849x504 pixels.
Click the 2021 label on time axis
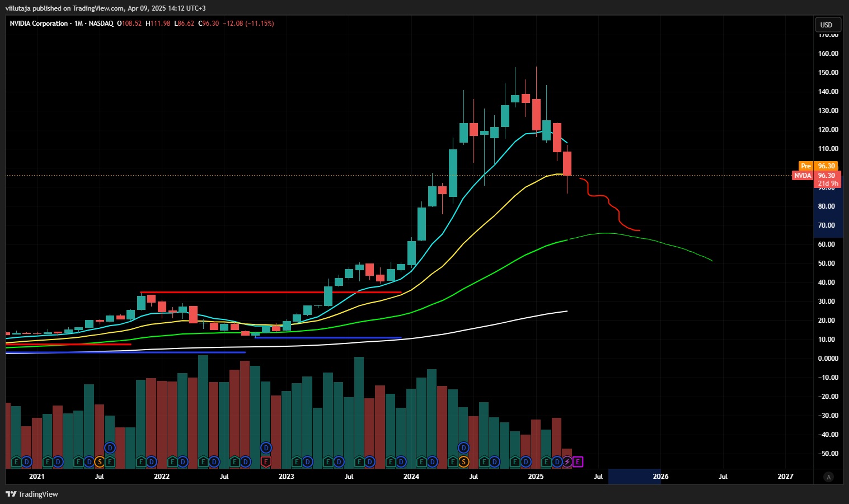pos(37,477)
